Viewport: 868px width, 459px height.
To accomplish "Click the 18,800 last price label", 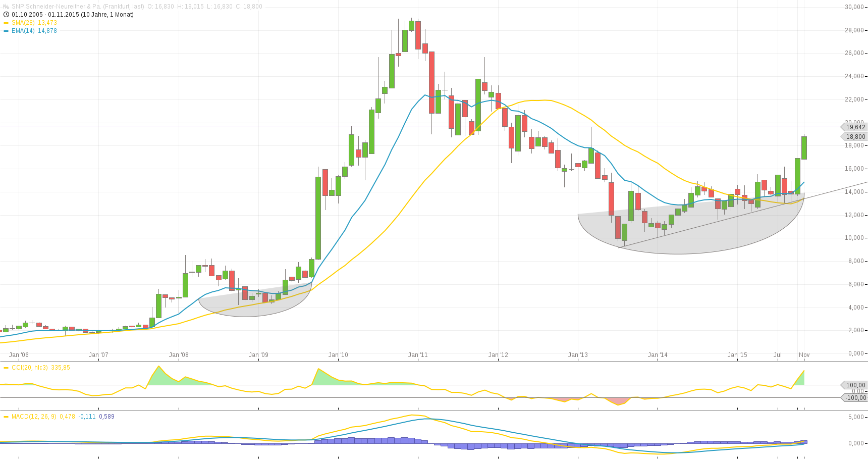I will coord(855,136).
